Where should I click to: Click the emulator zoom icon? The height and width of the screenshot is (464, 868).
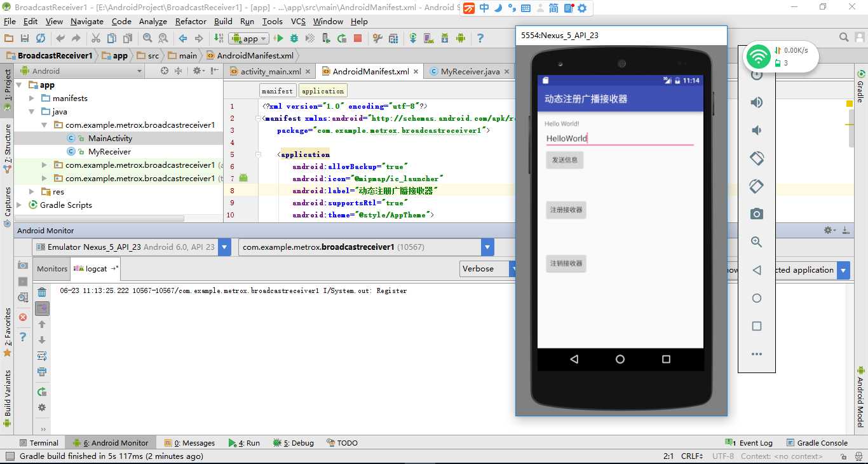[756, 242]
